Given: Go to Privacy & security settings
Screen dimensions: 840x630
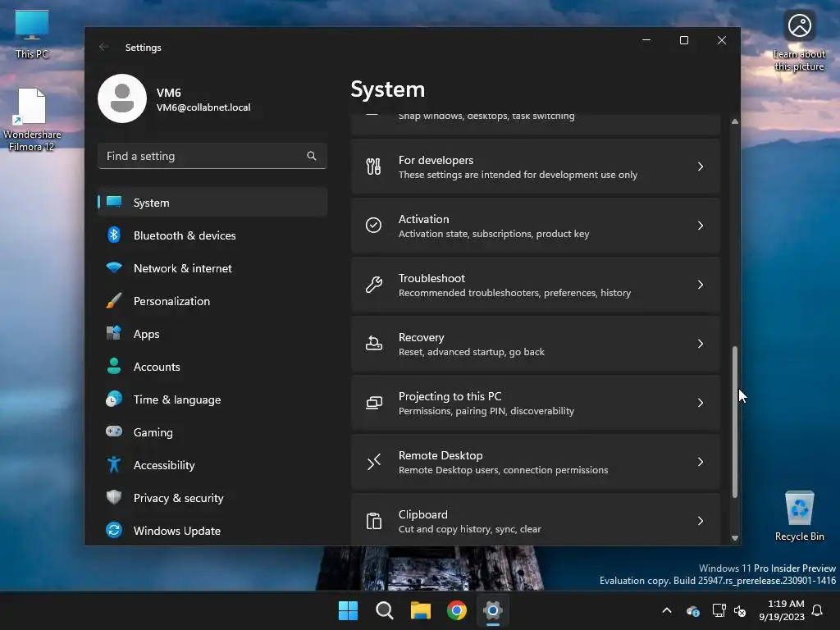Looking at the screenshot, I should tap(212, 498).
